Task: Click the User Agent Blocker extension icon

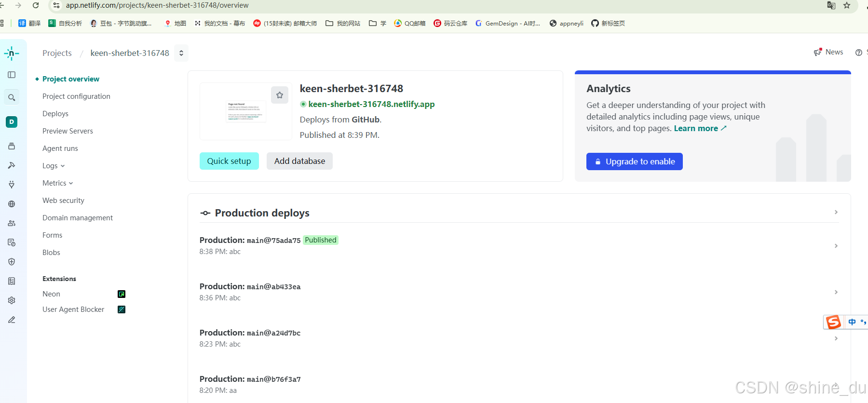Action: [x=122, y=309]
